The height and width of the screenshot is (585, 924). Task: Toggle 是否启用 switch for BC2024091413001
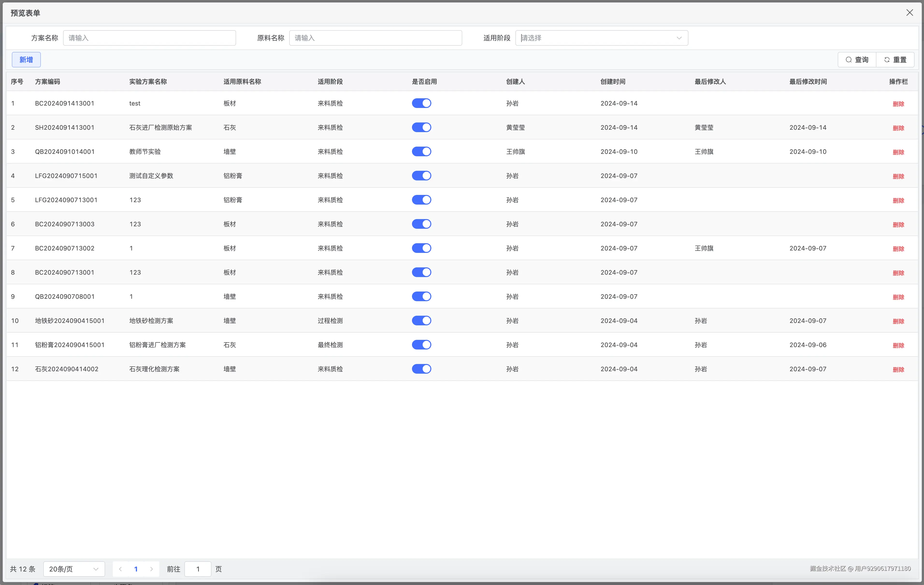[x=421, y=103]
